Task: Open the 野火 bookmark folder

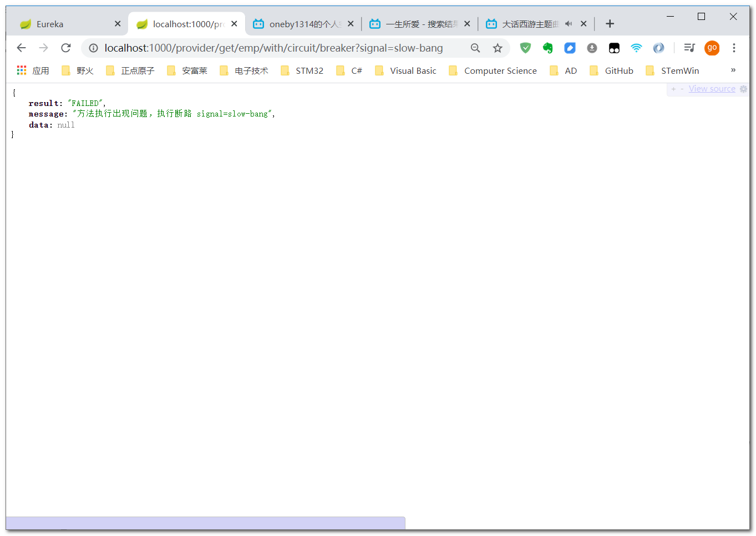Action: click(77, 70)
